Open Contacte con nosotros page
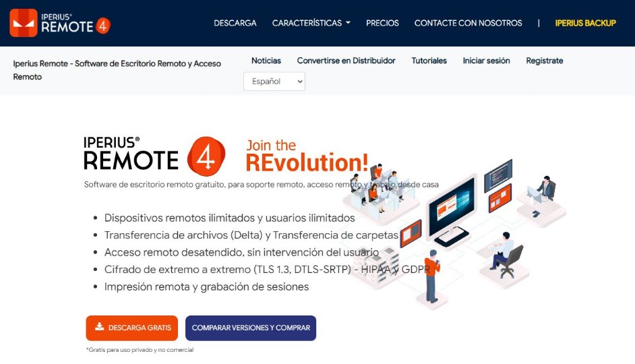Viewport: 635px width, 364px height. (x=468, y=23)
